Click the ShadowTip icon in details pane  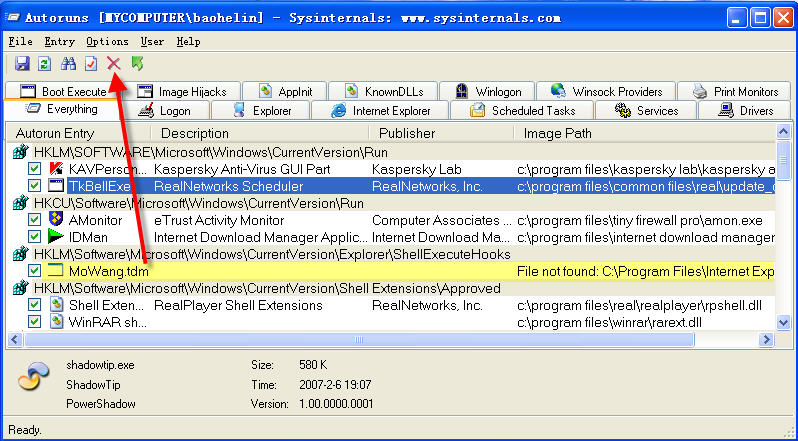[x=34, y=376]
